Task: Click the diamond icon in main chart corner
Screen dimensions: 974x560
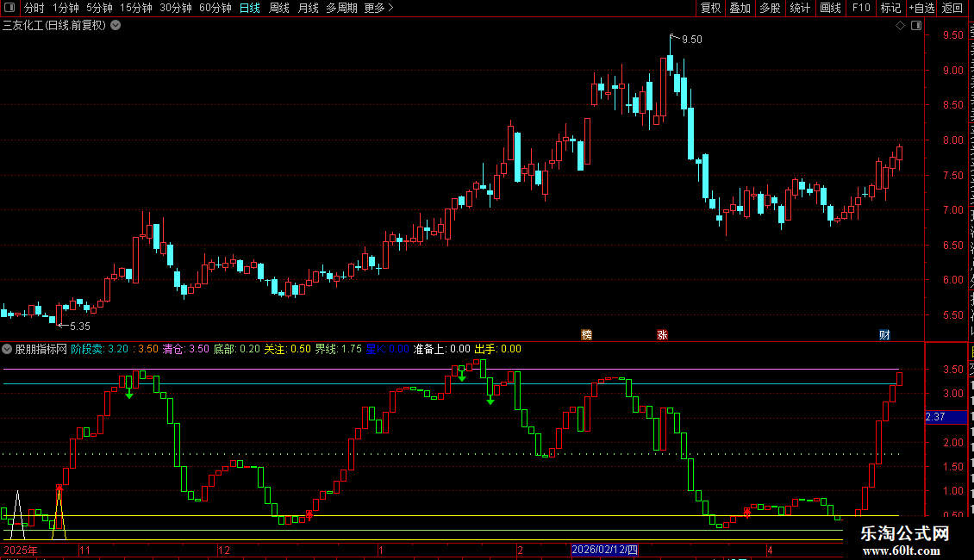Action: (900, 26)
